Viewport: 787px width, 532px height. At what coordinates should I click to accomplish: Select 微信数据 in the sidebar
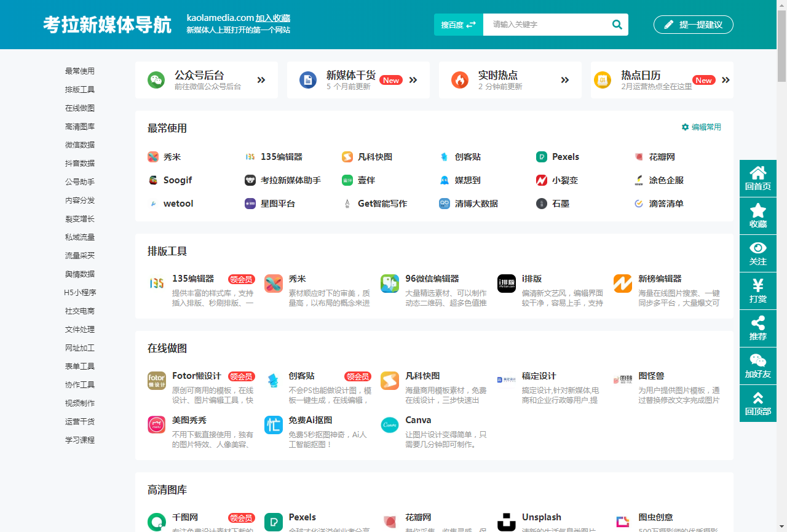pyautogui.click(x=80, y=145)
